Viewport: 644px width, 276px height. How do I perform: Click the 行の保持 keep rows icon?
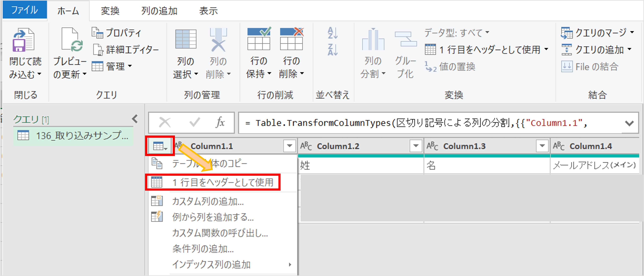click(259, 39)
